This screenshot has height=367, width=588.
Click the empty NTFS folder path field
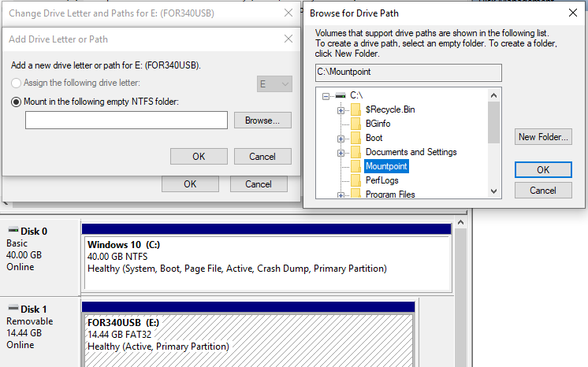[x=126, y=120]
